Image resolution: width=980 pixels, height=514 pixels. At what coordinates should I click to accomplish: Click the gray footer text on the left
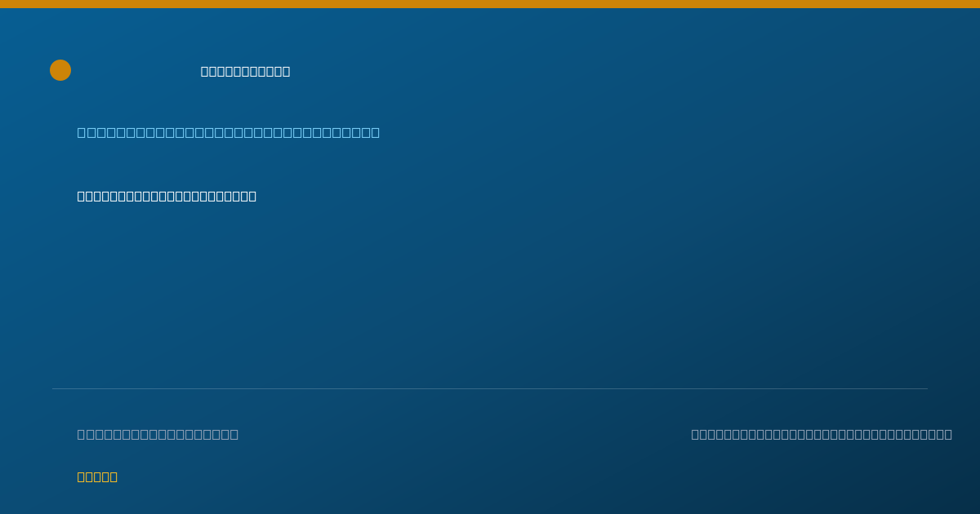point(158,434)
